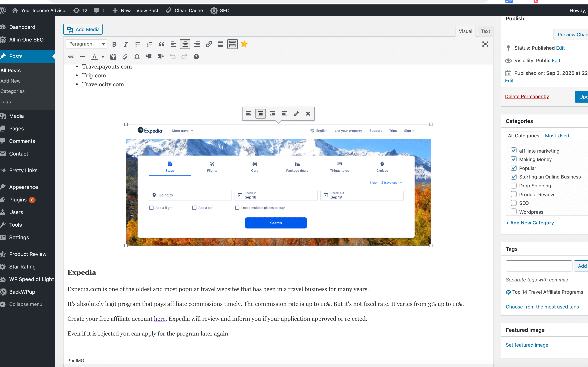Clear formatting with eraser icon

(x=125, y=57)
